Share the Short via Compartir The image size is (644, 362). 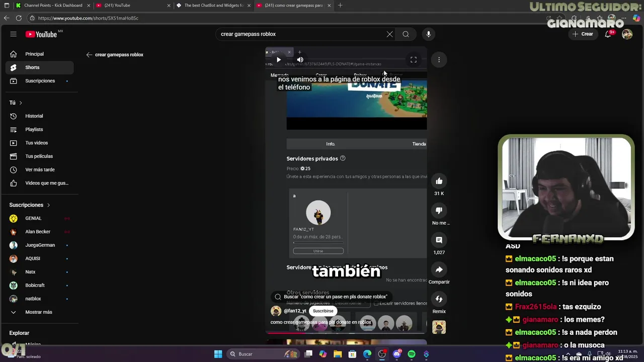(439, 270)
